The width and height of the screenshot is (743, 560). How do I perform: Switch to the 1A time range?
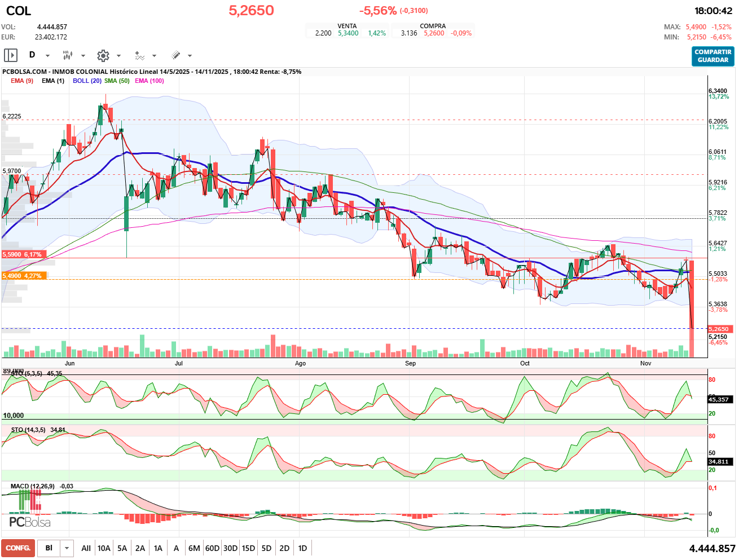[x=158, y=548]
